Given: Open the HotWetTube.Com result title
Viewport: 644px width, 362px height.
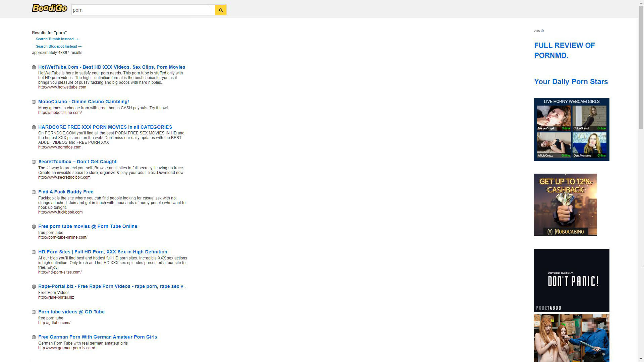Looking at the screenshot, I should 112,67.
